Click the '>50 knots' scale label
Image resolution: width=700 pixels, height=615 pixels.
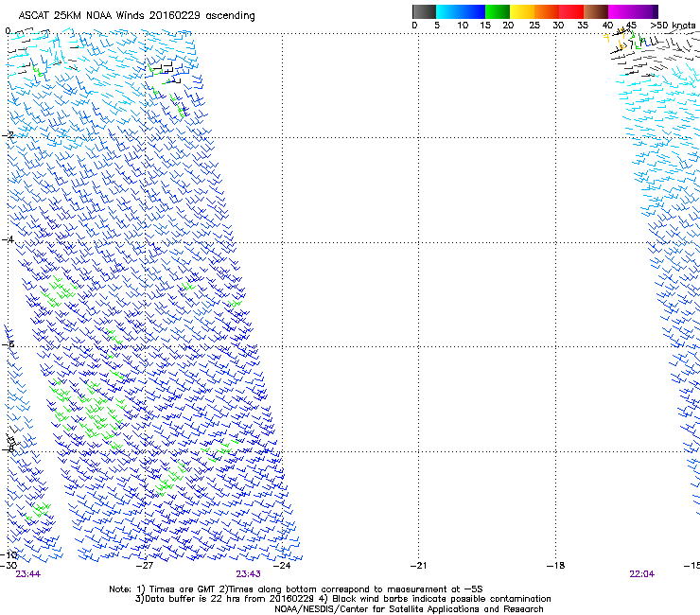(x=673, y=26)
